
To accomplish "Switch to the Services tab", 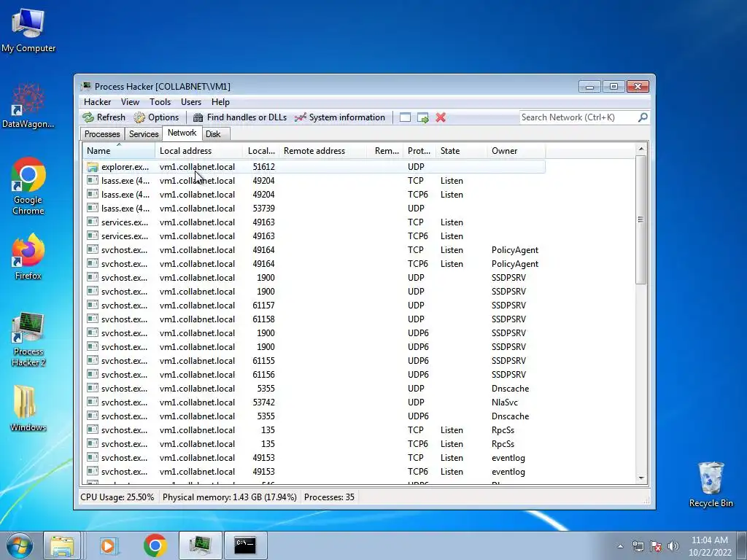I will 144,134.
